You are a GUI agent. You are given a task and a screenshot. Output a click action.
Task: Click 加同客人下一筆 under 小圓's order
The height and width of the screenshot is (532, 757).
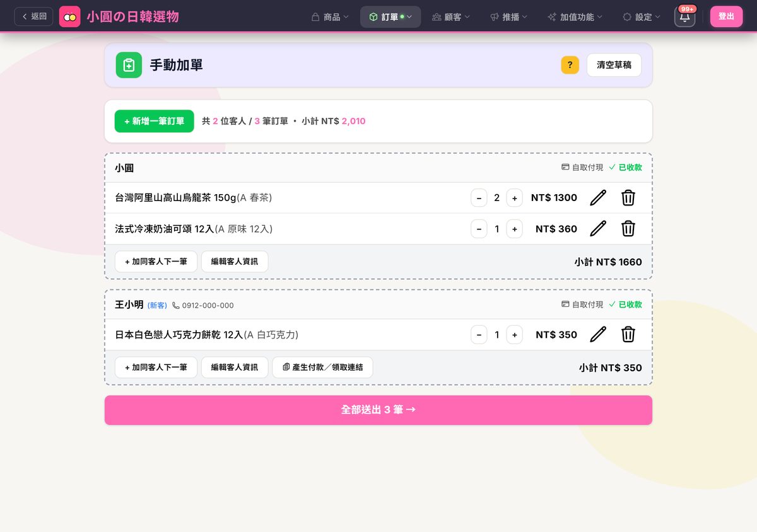(156, 262)
